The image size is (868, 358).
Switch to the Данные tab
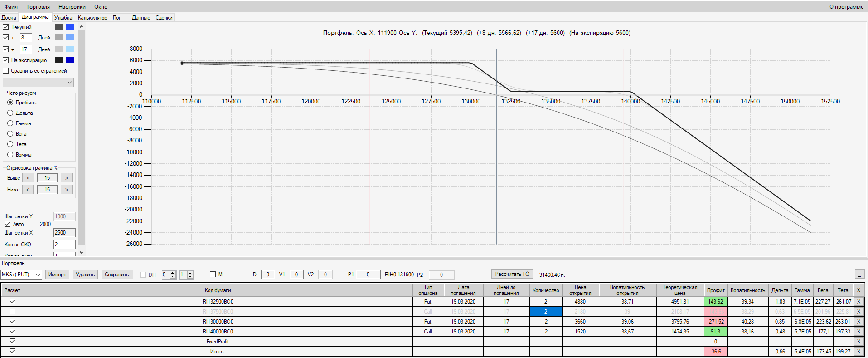click(141, 18)
